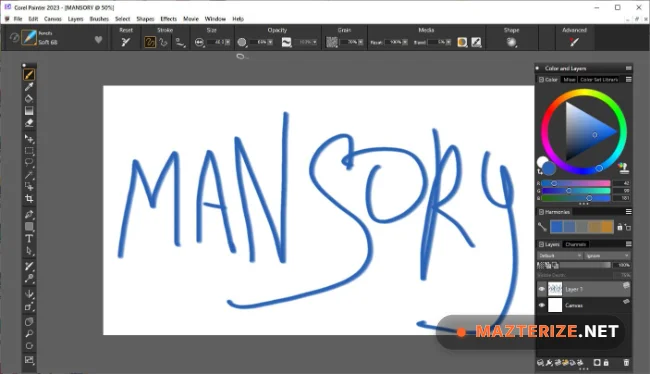650x374 pixels.
Task: Select the Brush tool in toolbox
Action: click(x=29, y=75)
